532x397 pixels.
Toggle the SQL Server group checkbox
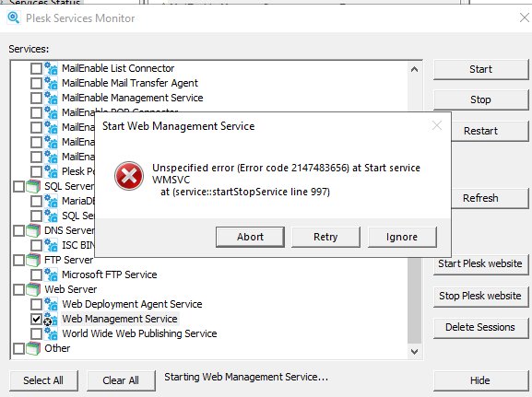click(x=19, y=186)
